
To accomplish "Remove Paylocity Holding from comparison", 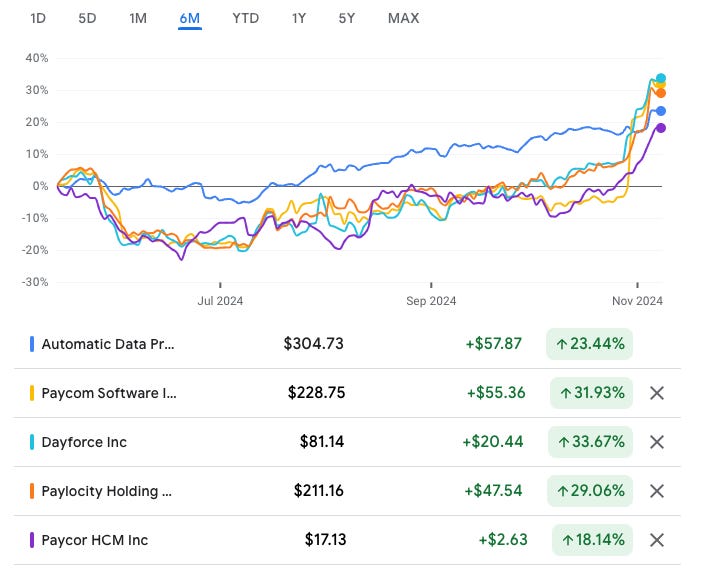I will coord(657,491).
